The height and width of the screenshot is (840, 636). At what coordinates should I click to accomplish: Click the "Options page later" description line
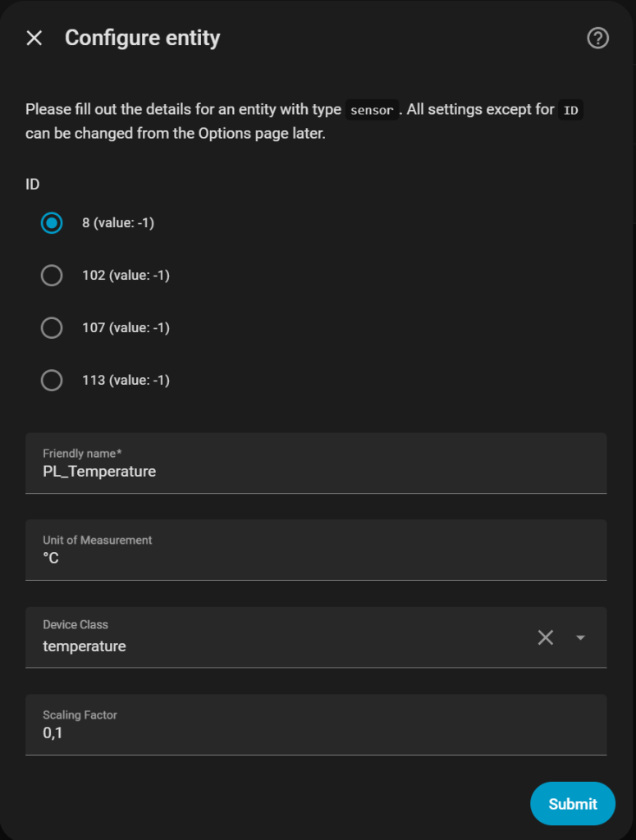pos(176,134)
